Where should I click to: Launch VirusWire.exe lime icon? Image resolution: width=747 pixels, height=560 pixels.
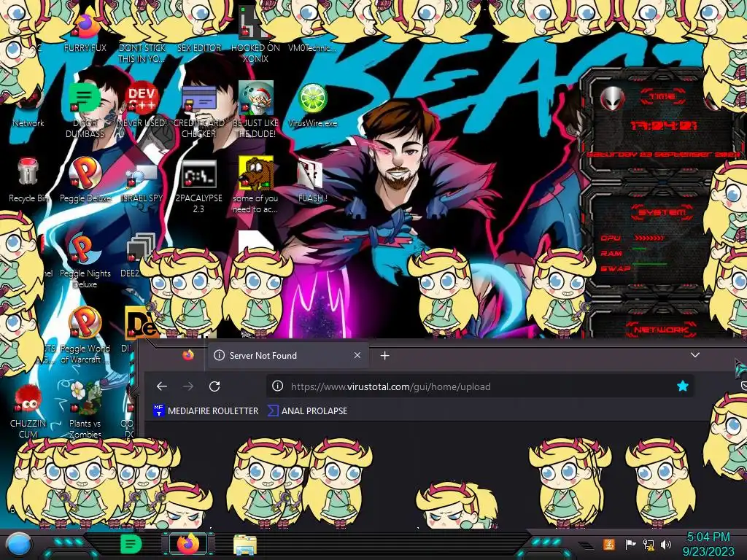(312, 105)
